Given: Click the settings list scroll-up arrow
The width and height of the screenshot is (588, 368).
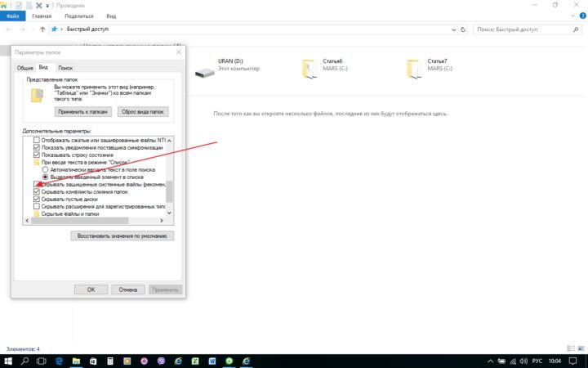Looking at the screenshot, I should 169,141.
